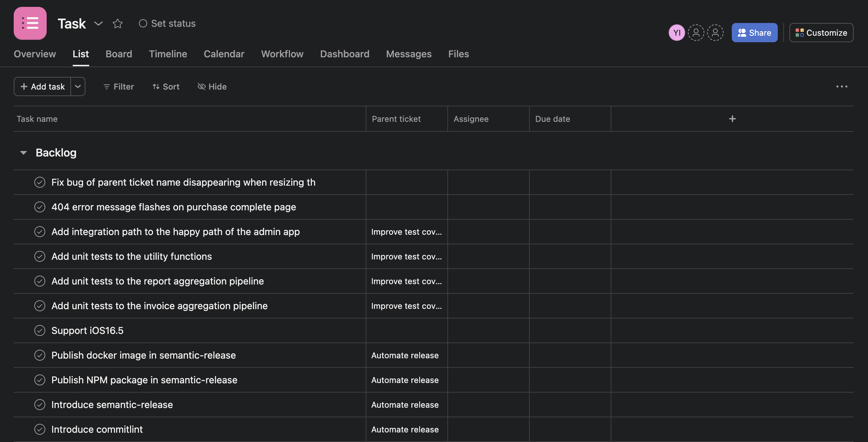Star the Task project
This screenshot has height=442, width=868.
pos(118,23)
